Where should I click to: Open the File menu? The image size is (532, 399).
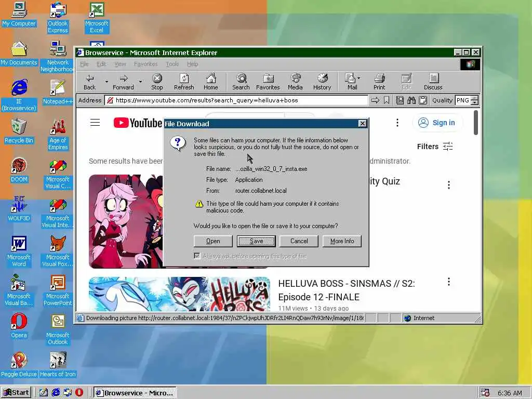tap(84, 64)
